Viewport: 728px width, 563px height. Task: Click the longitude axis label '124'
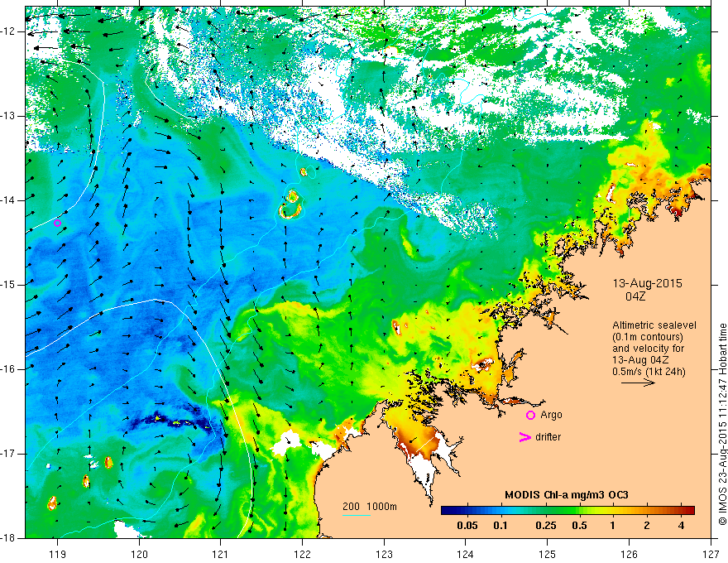coord(466,554)
